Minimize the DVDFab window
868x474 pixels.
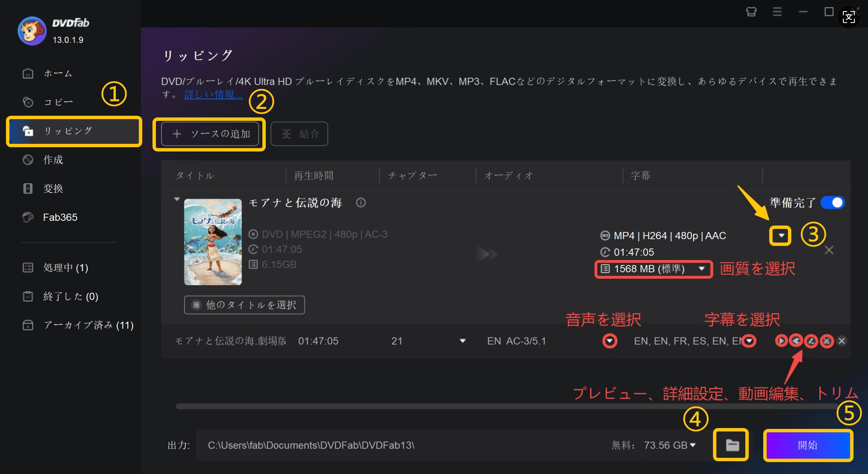coord(803,12)
